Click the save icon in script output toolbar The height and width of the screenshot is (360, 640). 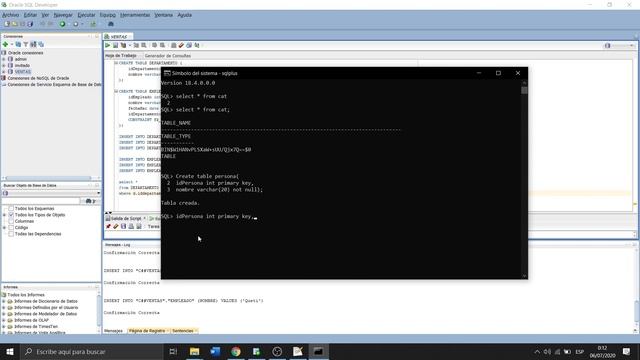123,227
